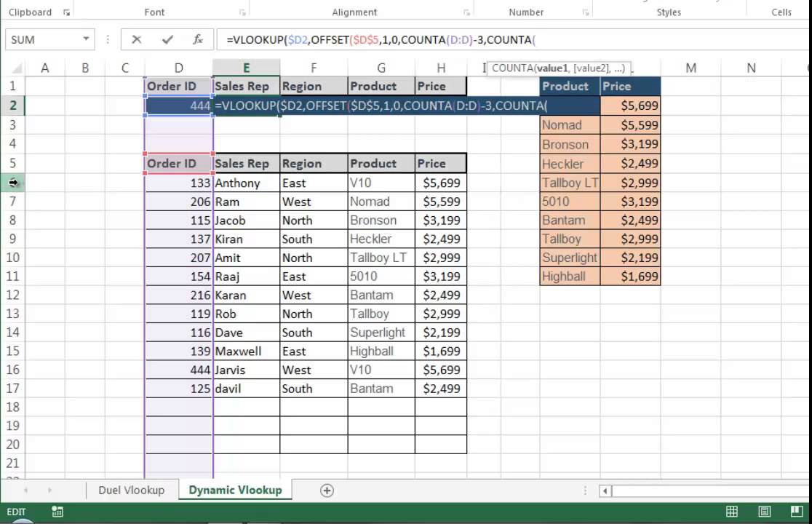The height and width of the screenshot is (524, 812).
Task: Click Price header in blue lookup table
Action: click(x=630, y=86)
